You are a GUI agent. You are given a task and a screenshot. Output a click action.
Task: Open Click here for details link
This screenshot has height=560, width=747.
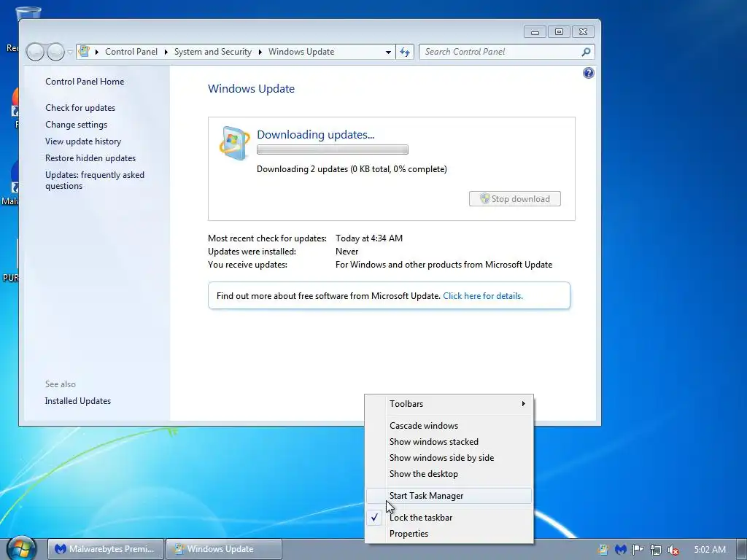point(483,296)
